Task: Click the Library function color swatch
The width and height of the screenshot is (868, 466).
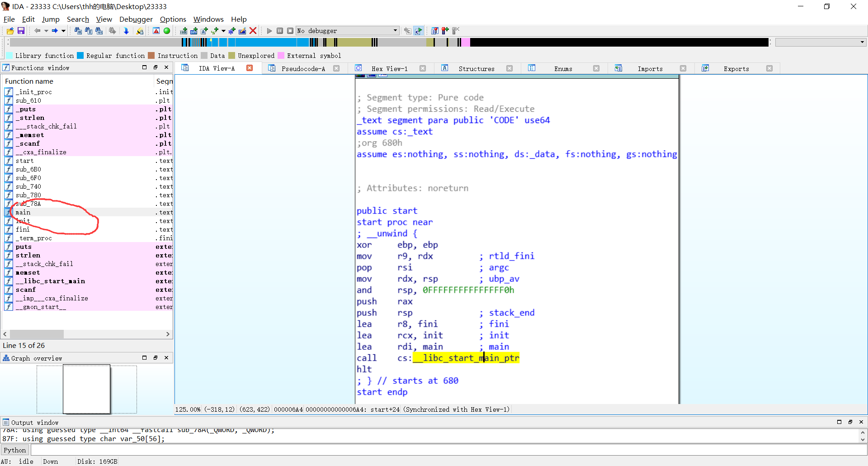Action: pyautogui.click(x=9, y=56)
